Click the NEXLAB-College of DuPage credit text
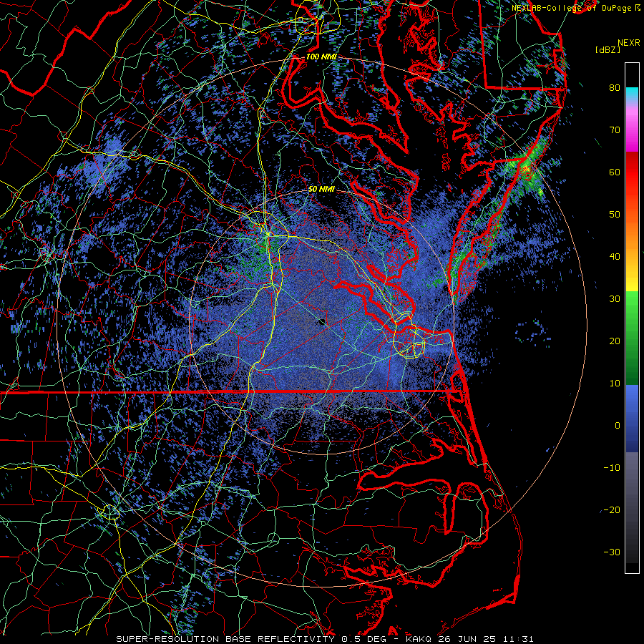The image size is (644, 644). coord(572,8)
